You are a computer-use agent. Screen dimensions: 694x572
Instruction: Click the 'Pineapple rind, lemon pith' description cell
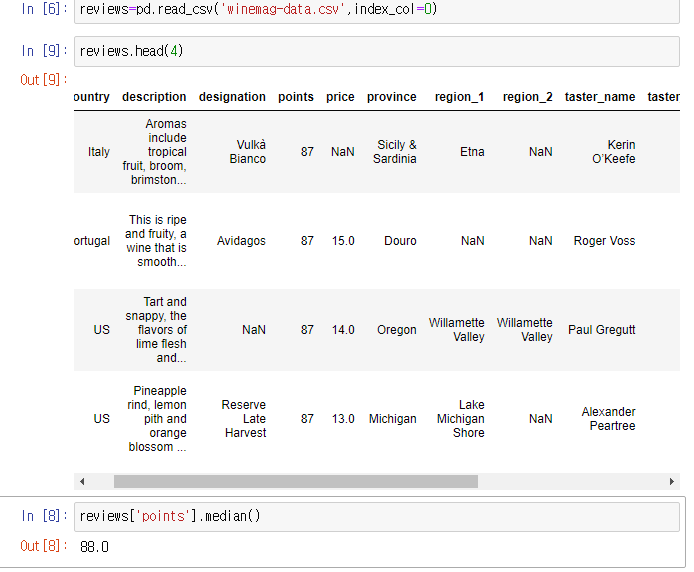(x=157, y=419)
